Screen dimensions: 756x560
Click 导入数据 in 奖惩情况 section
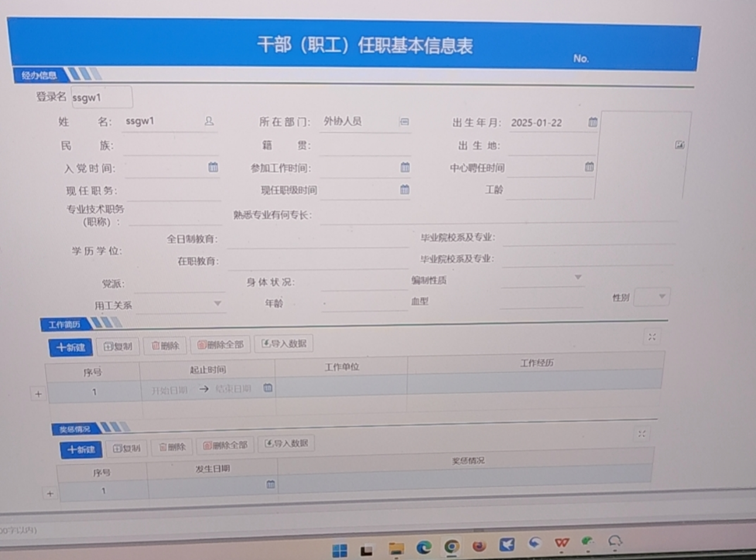pos(286,443)
